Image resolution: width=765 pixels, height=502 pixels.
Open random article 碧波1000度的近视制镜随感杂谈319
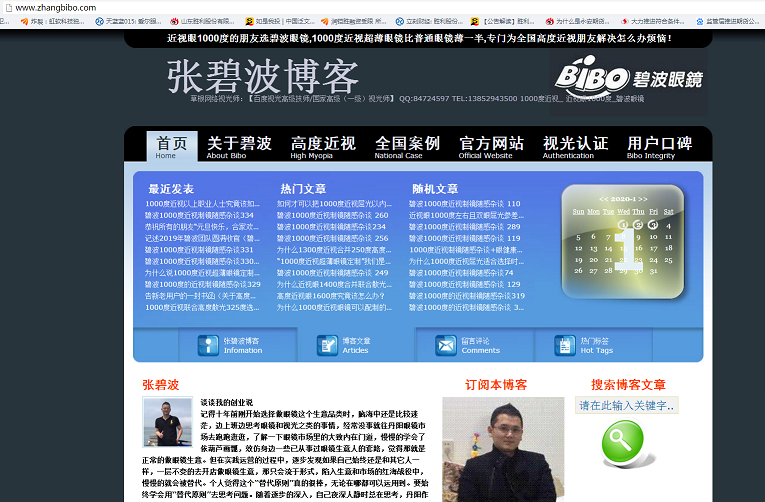[467, 296]
